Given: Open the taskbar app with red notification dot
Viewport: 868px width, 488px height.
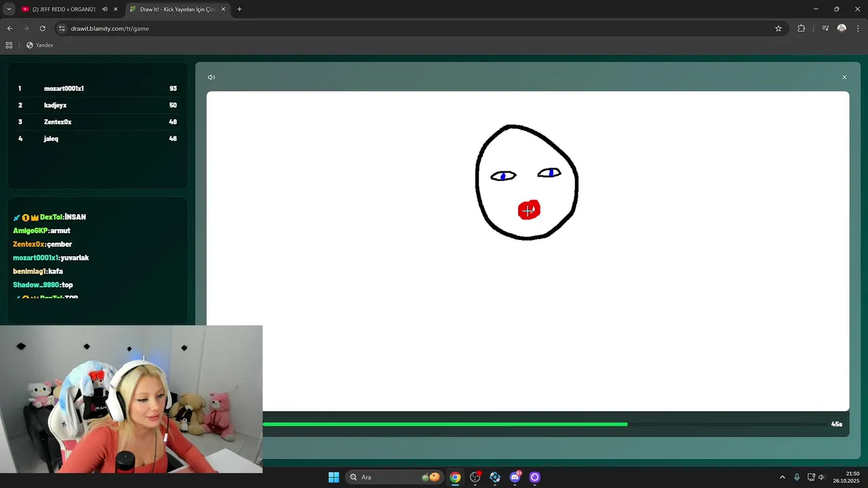Looking at the screenshot, I should click(475, 477).
